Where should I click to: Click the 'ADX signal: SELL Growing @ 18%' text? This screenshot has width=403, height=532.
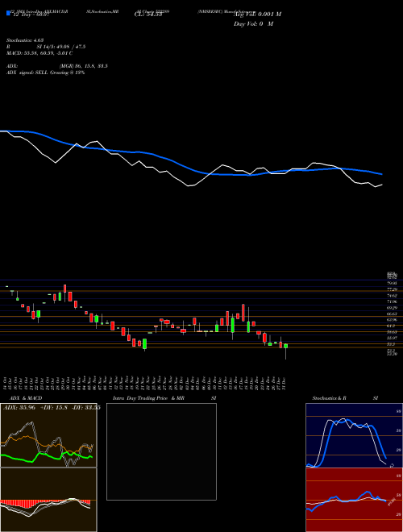coord(45,73)
